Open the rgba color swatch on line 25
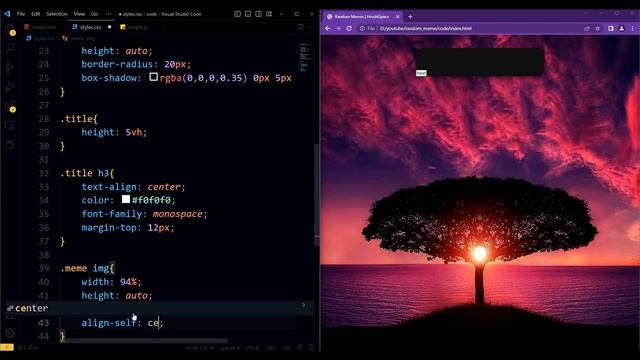This screenshot has width=640, height=360. tap(153, 77)
